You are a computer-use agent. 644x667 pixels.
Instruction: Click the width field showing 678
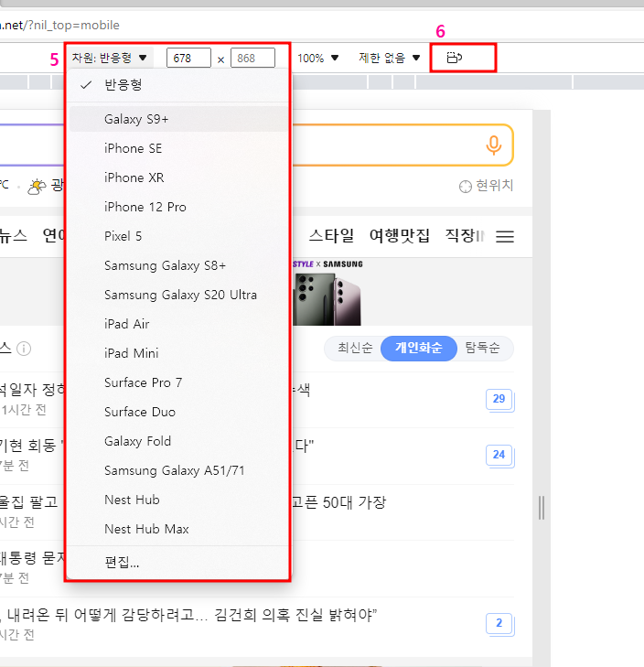pos(188,58)
